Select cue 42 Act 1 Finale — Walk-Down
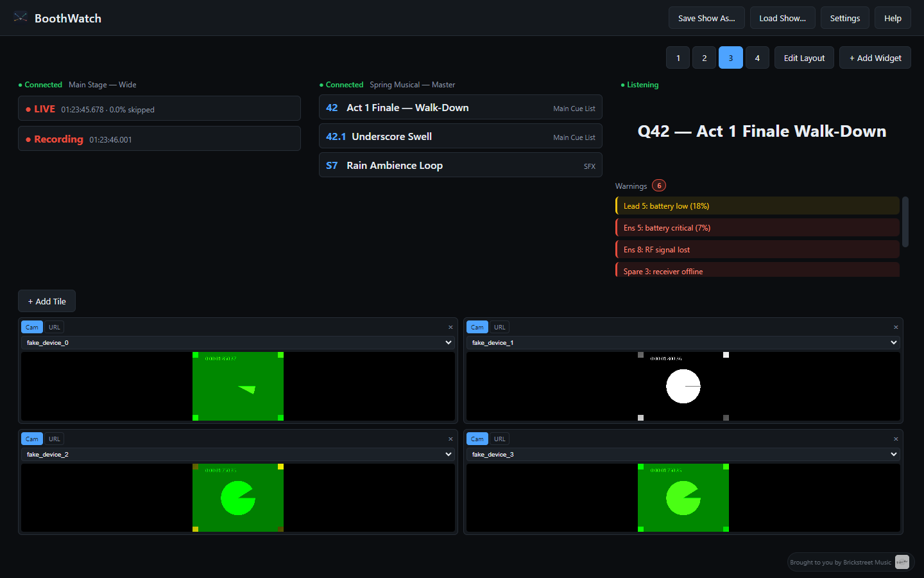This screenshot has width=924, height=578. [461, 107]
